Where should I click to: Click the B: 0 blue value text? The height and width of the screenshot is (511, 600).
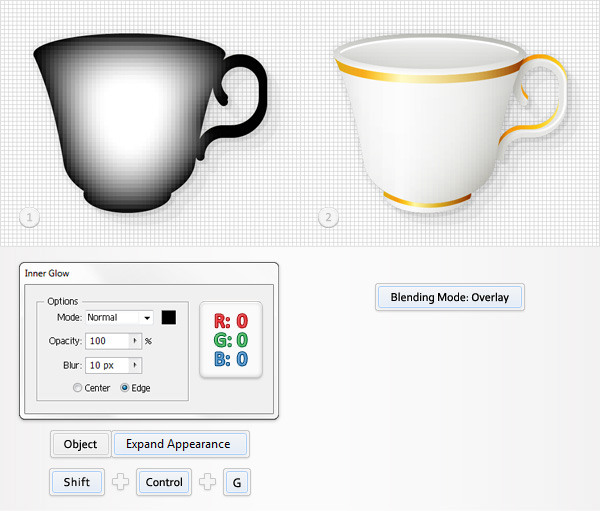click(x=231, y=359)
